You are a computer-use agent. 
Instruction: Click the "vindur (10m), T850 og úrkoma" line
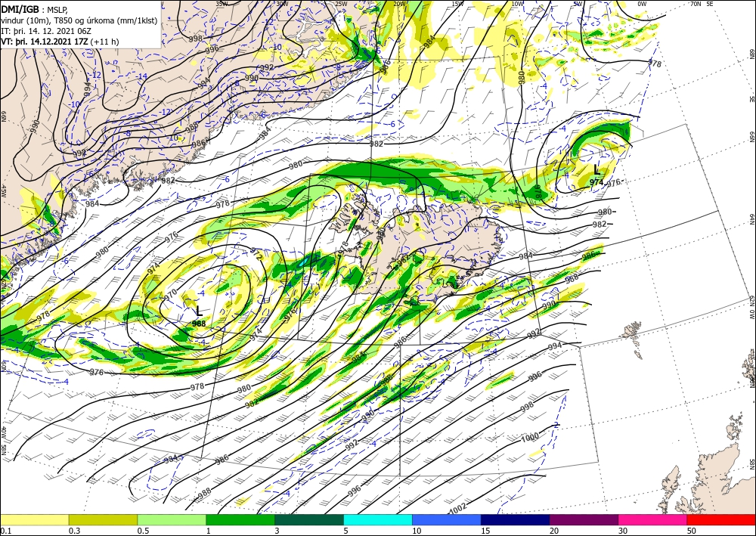[x=79, y=20]
